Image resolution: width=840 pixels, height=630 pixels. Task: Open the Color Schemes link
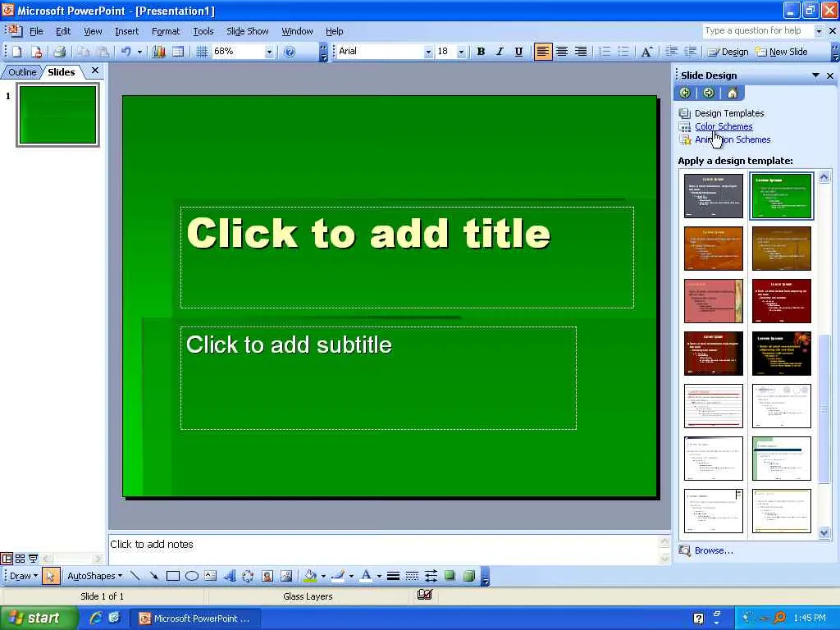(x=724, y=126)
